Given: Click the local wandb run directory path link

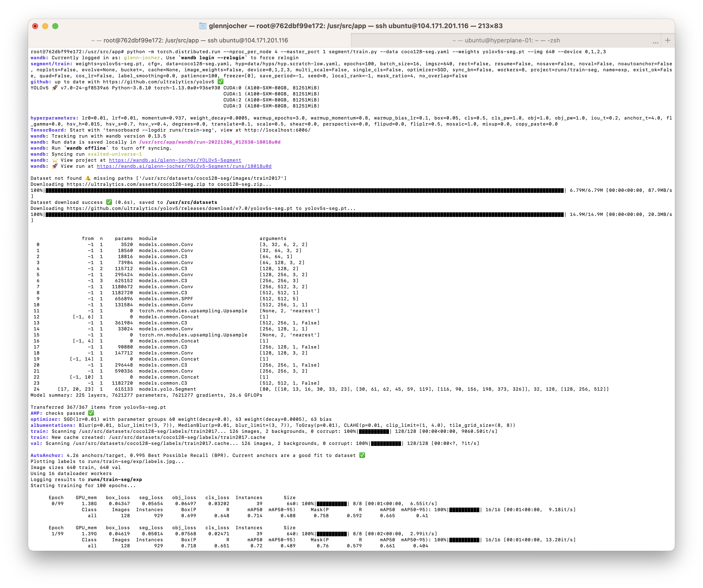Looking at the screenshot, I should click(210, 142).
